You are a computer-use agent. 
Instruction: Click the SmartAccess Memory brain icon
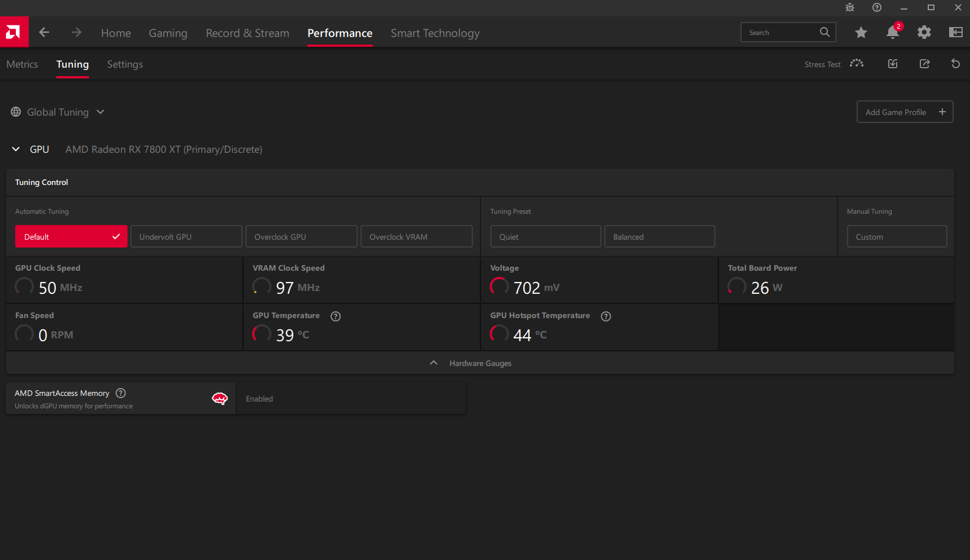pos(219,399)
